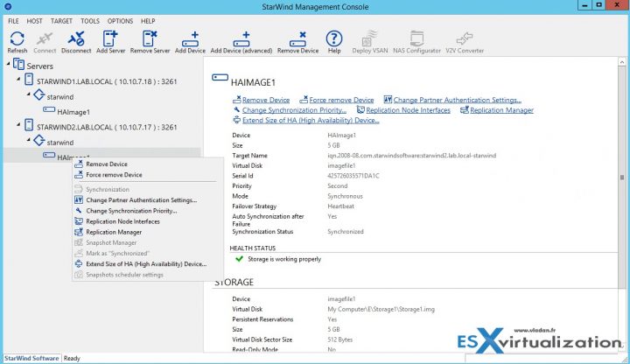Click the NAS Configurator icon
This screenshot has width=630, height=364.
click(416, 39)
